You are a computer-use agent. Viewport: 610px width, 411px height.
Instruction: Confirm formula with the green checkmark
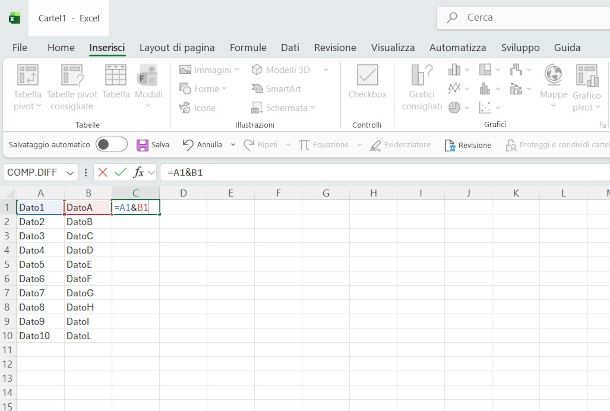(121, 172)
